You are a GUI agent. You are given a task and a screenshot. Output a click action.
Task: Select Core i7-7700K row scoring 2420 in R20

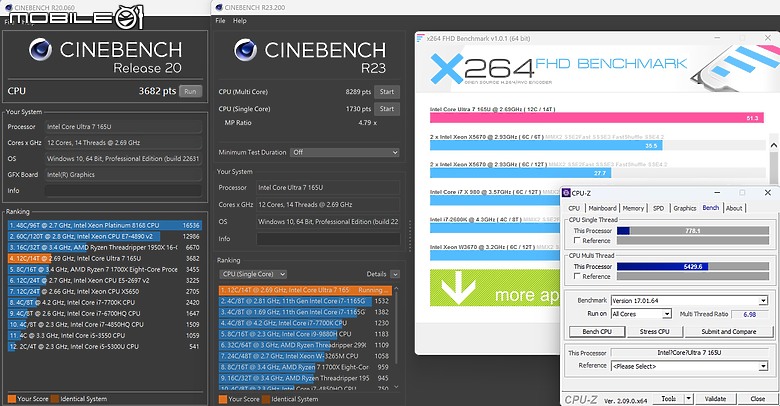(104, 302)
